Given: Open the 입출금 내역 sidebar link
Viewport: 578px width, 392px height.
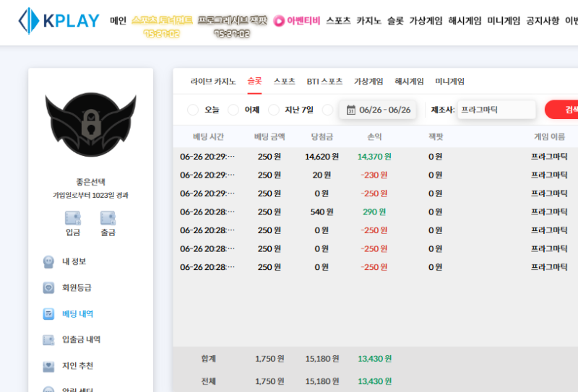Looking at the screenshot, I should coord(81,340).
